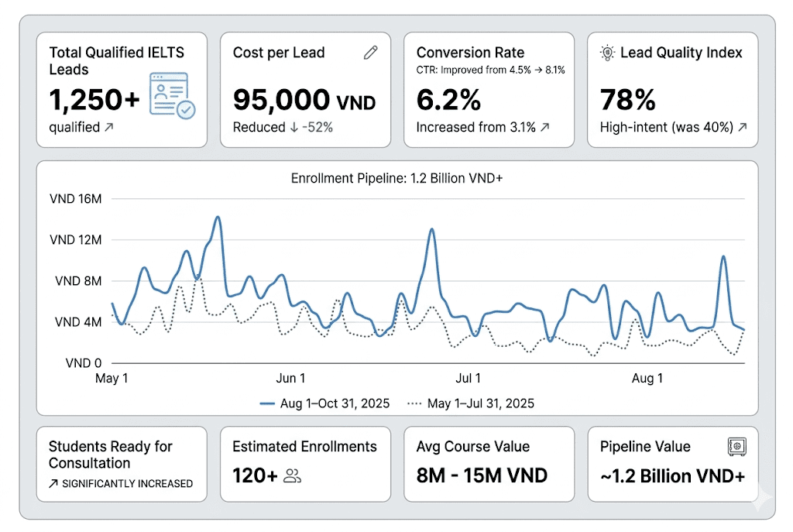Click the 'Cost per Lead' heading
Viewport: 793px width, 532px height.
click(279, 53)
